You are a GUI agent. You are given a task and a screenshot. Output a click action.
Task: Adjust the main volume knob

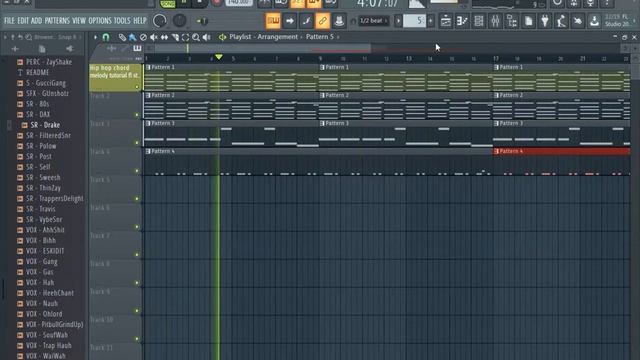pyautogui.click(x=160, y=21)
